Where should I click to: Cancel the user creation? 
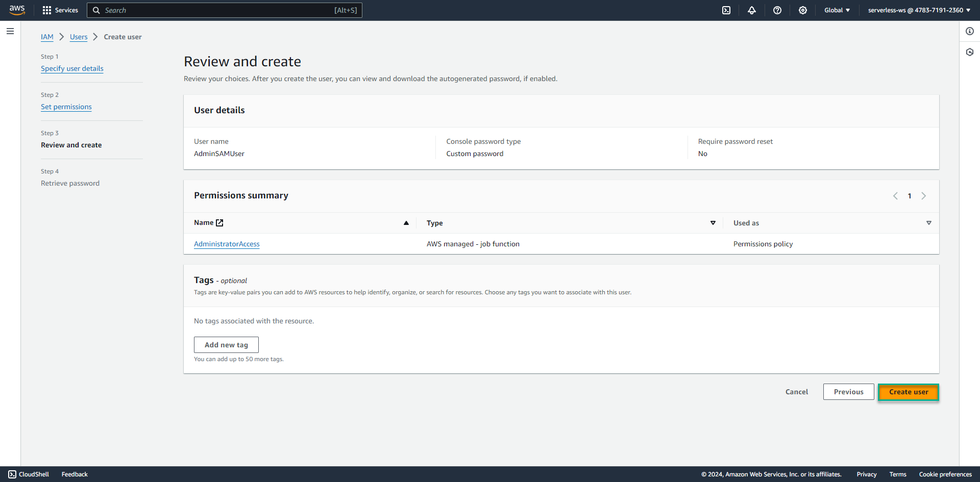coord(797,392)
